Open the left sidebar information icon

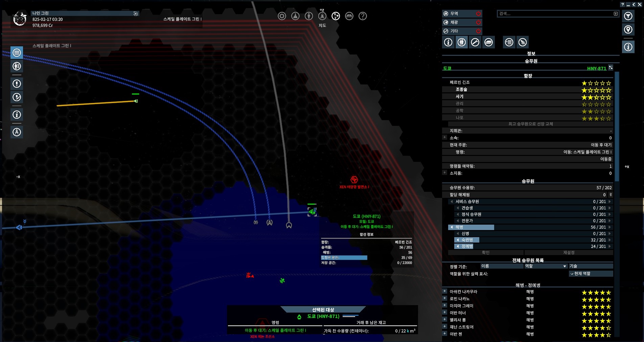(x=17, y=114)
